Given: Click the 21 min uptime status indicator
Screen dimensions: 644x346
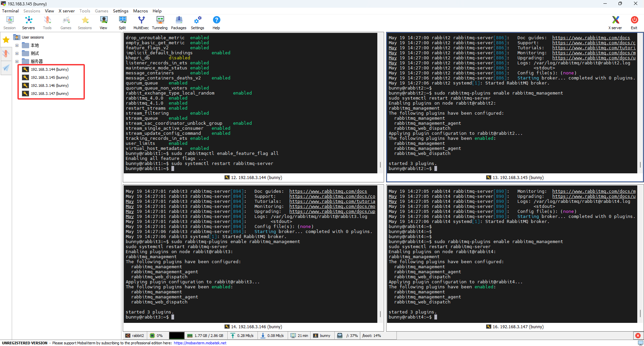Looking at the screenshot, I should tap(300, 336).
